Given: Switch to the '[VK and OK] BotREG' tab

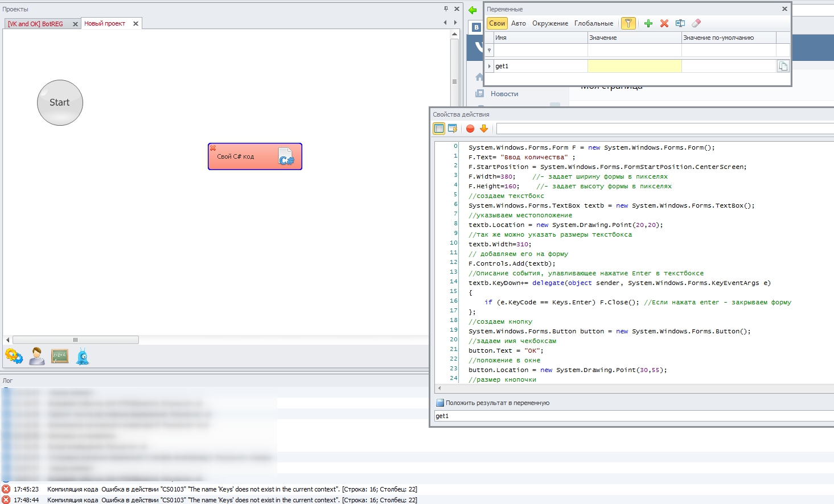Looking at the screenshot, I should pyautogui.click(x=35, y=24).
